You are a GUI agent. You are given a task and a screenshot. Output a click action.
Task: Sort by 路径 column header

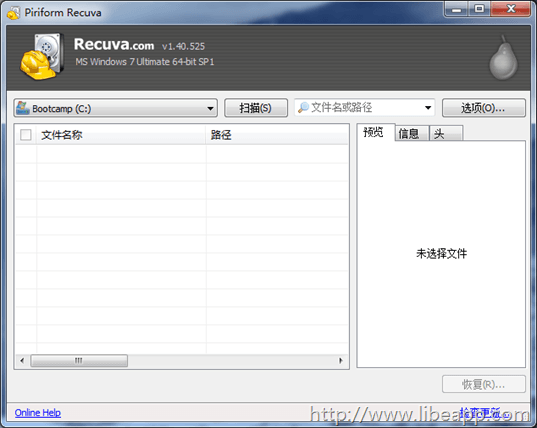point(277,135)
